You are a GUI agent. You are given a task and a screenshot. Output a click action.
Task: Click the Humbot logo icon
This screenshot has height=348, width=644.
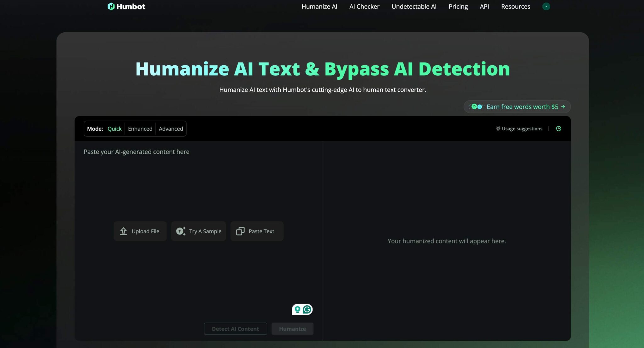point(111,6)
